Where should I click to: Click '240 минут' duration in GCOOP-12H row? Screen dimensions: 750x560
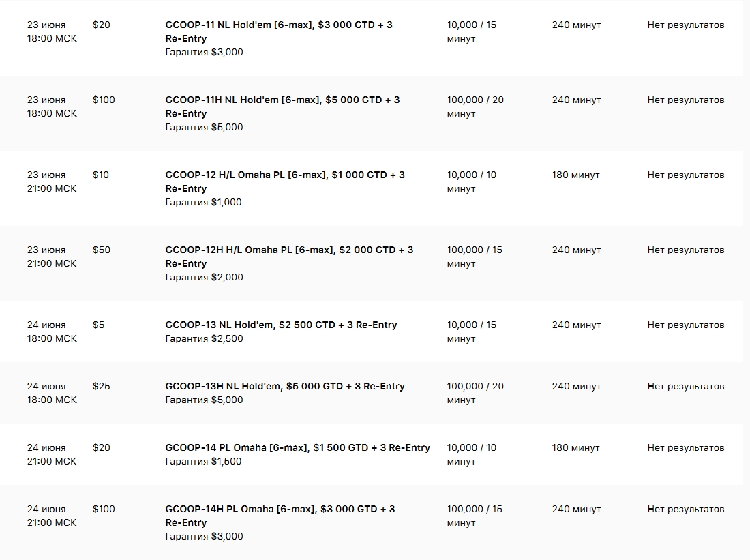(x=576, y=250)
